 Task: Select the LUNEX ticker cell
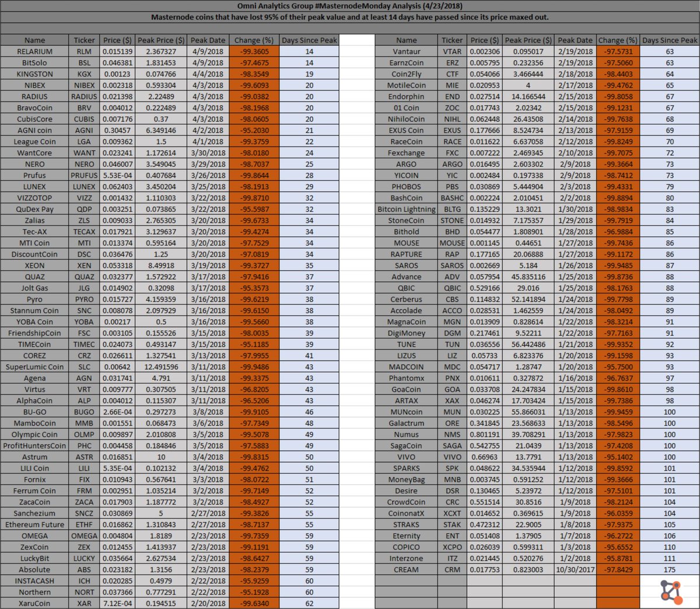(84, 187)
